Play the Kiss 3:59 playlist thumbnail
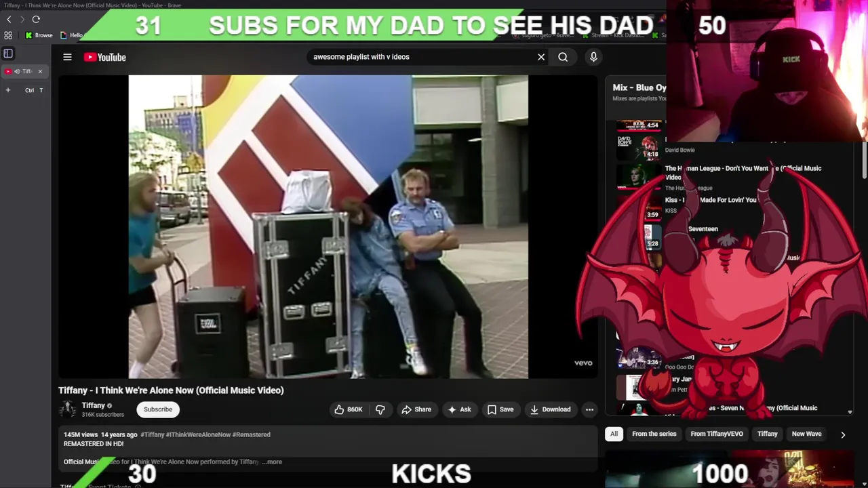This screenshot has height=488, width=868. 639,207
